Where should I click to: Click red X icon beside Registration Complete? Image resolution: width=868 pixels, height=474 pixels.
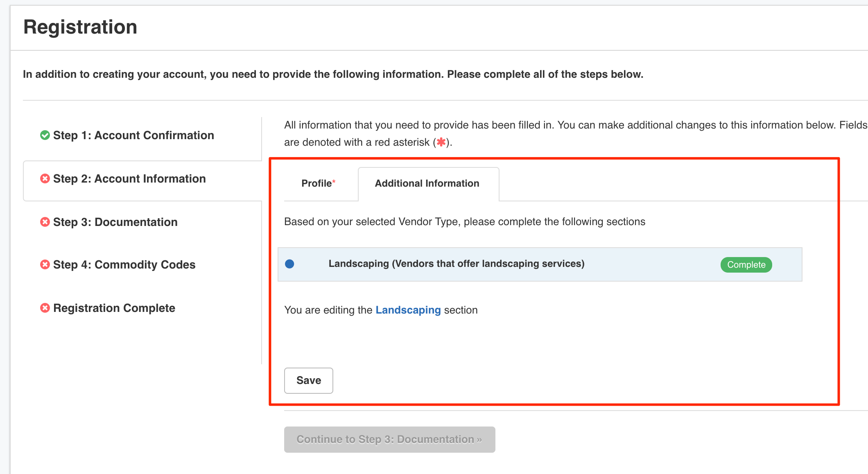45,308
